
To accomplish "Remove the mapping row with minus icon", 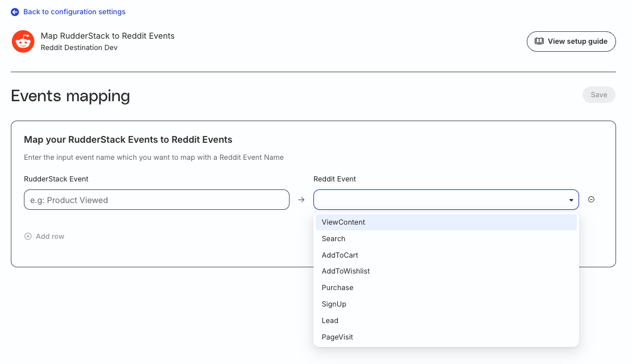I will coord(591,200).
